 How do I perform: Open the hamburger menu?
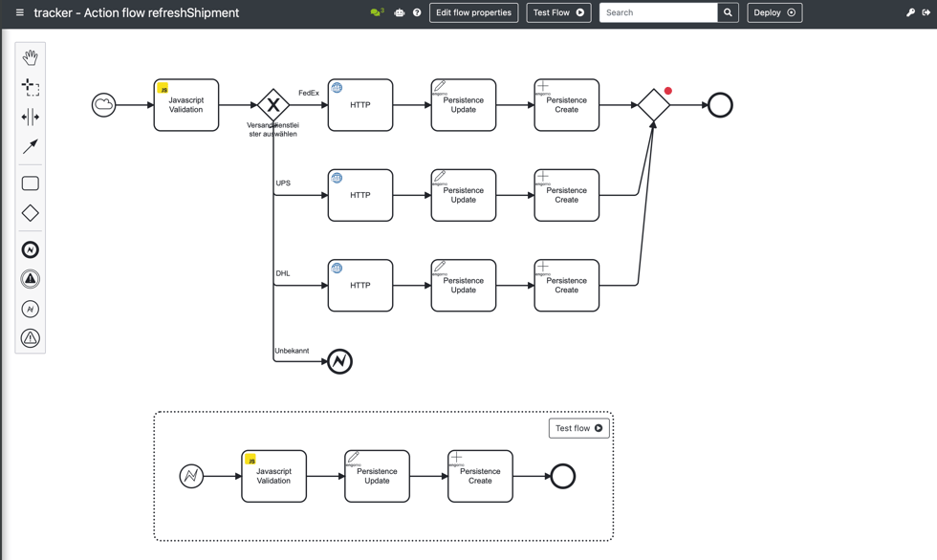pos(20,12)
